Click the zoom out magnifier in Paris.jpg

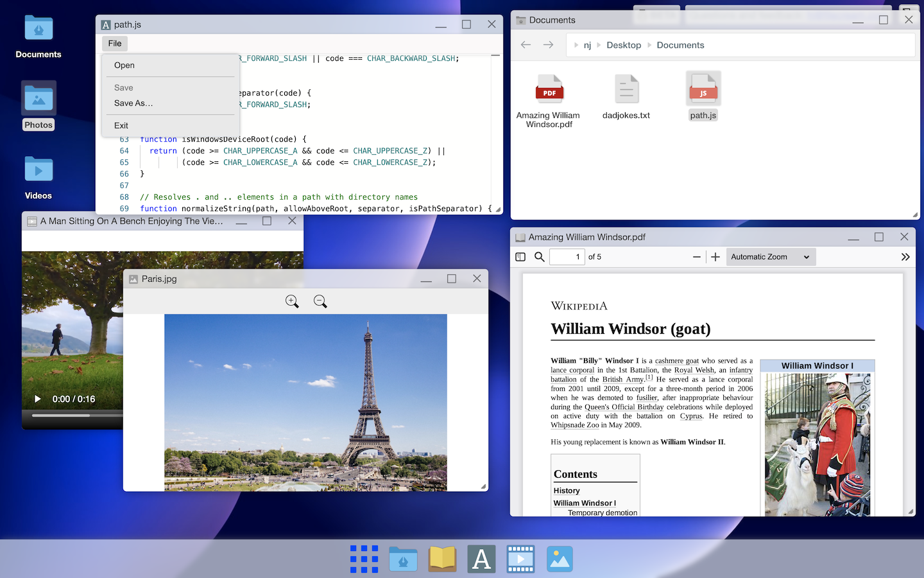pos(320,301)
